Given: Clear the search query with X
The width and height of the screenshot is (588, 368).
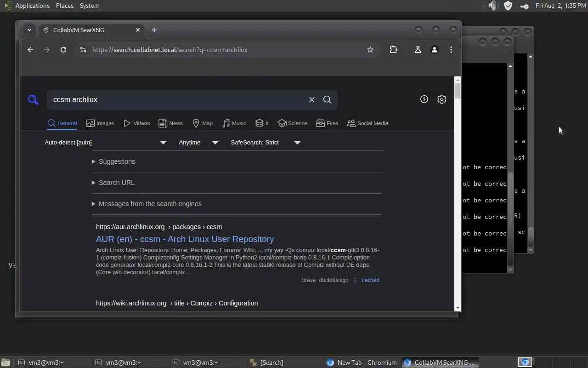Looking at the screenshot, I should pos(312,100).
